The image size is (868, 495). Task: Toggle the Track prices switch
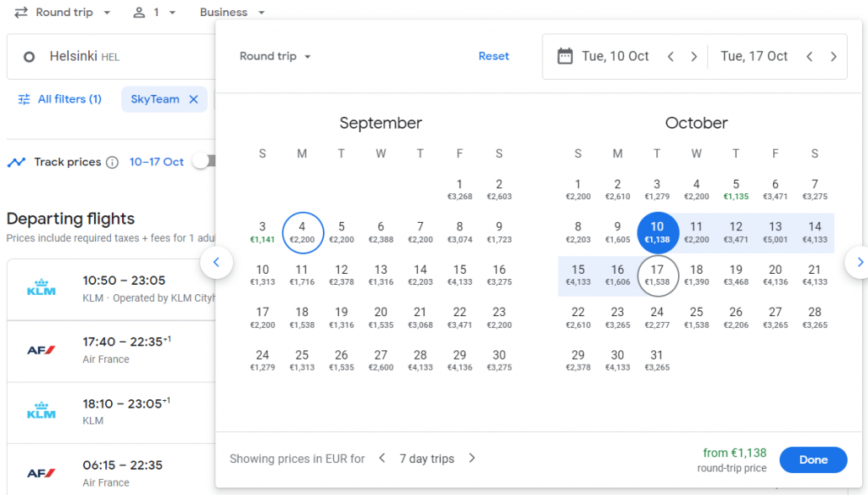pyautogui.click(x=203, y=161)
